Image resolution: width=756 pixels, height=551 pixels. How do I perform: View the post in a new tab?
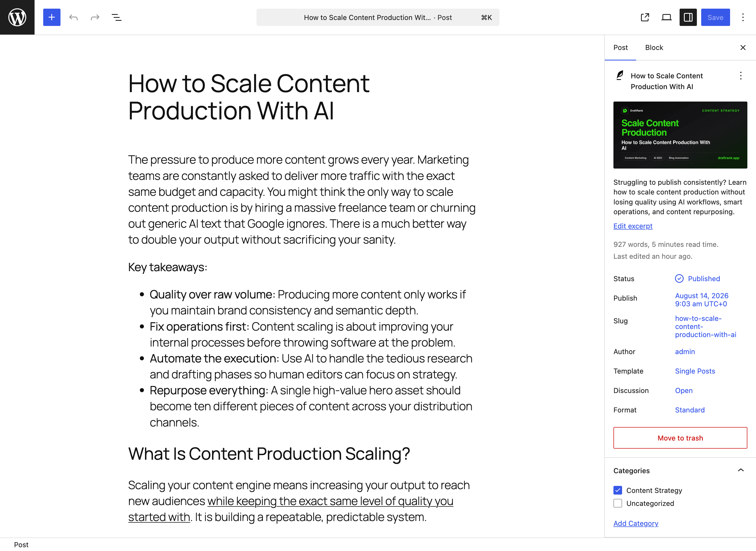point(645,17)
